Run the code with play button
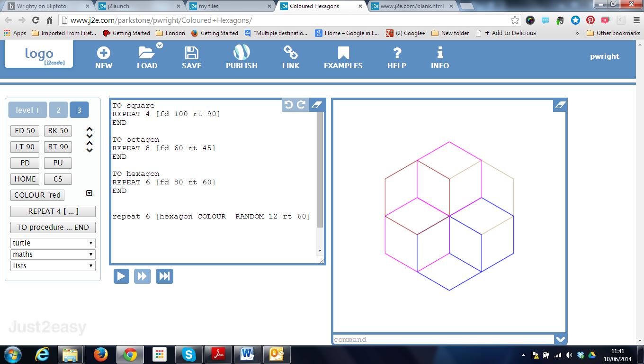This screenshot has height=364, width=644. click(x=121, y=276)
